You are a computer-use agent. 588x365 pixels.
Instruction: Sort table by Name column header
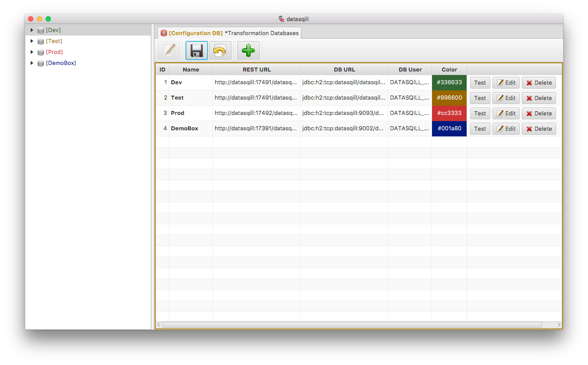(x=191, y=69)
